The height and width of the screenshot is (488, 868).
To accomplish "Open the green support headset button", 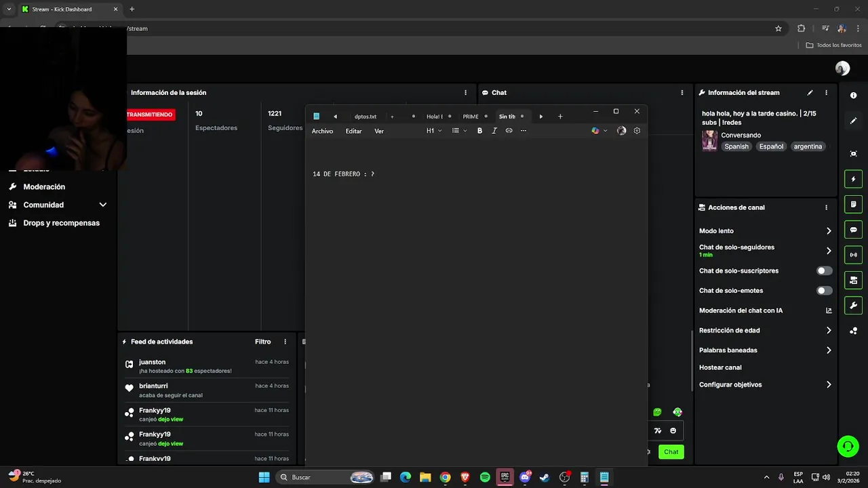I will 848,446.
